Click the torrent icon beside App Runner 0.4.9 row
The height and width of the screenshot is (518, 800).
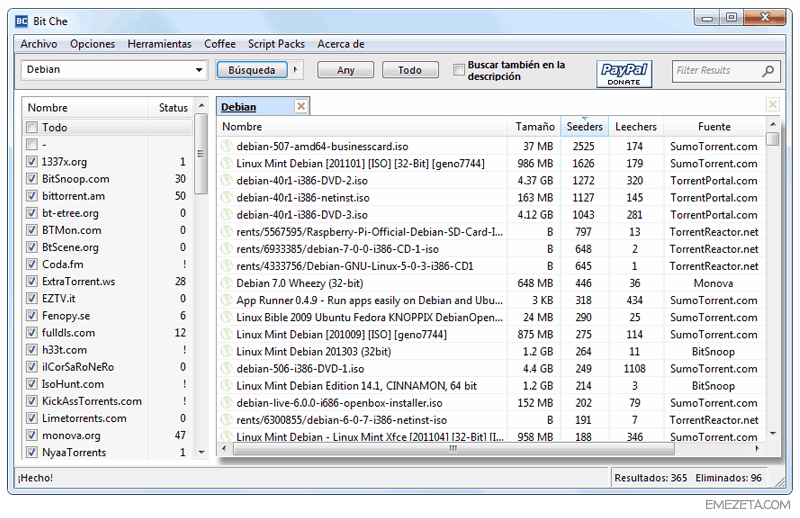227,301
